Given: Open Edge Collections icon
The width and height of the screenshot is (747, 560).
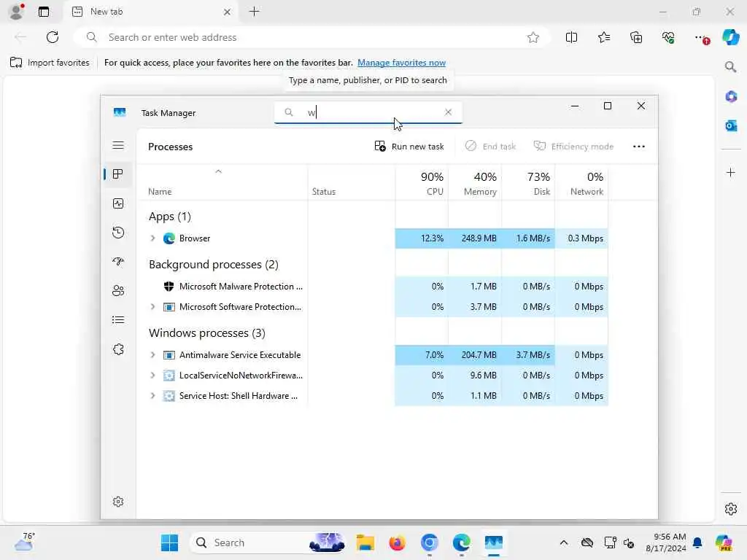Looking at the screenshot, I should (x=636, y=37).
